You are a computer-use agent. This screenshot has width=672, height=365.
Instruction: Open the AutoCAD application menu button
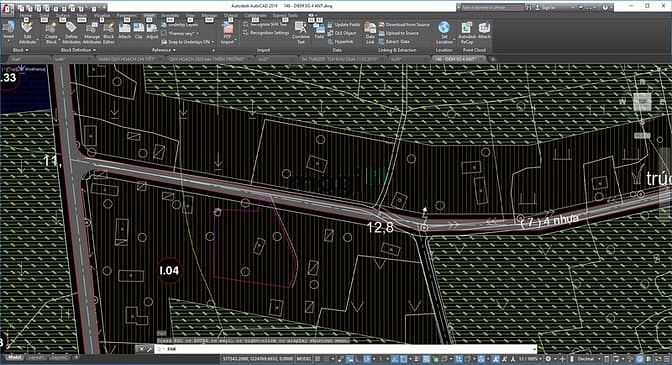click(x=7, y=9)
